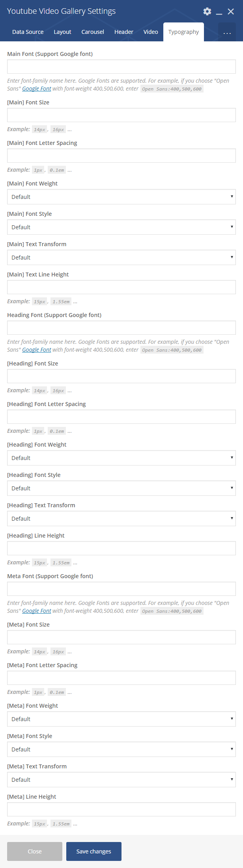Follow Google Font link under Meta Font
The width and height of the screenshot is (243, 868).
tap(37, 611)
